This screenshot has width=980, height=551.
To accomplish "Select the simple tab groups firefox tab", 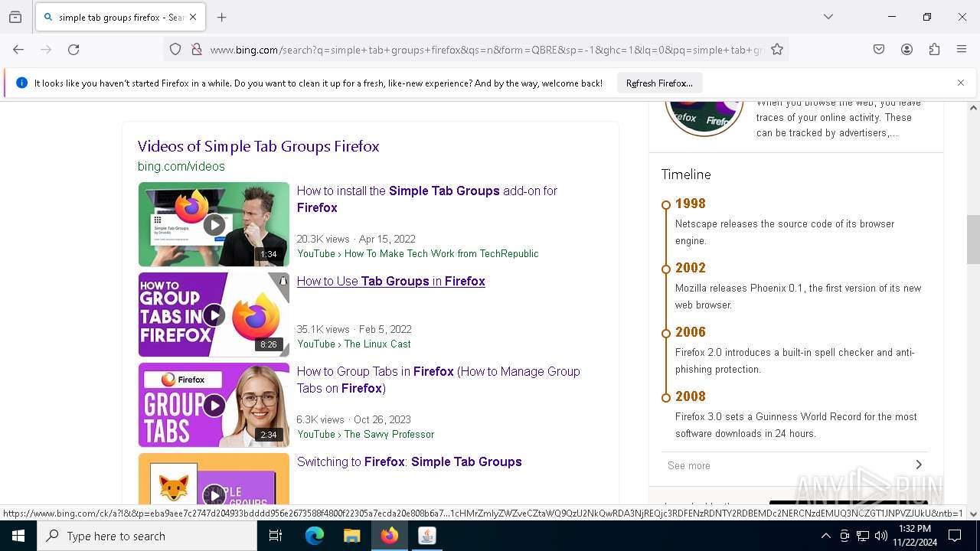I will [120, 17].
